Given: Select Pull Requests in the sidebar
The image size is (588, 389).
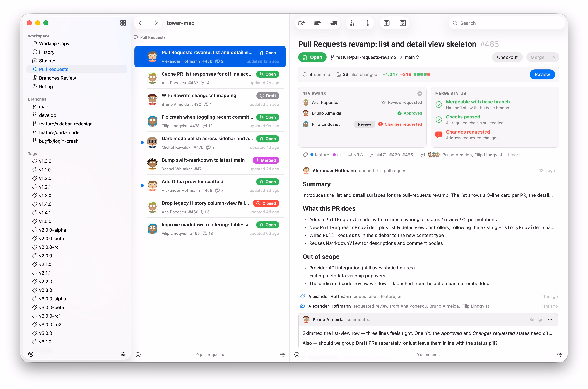Looking at the screenshot, I should (x=77, y=69).
